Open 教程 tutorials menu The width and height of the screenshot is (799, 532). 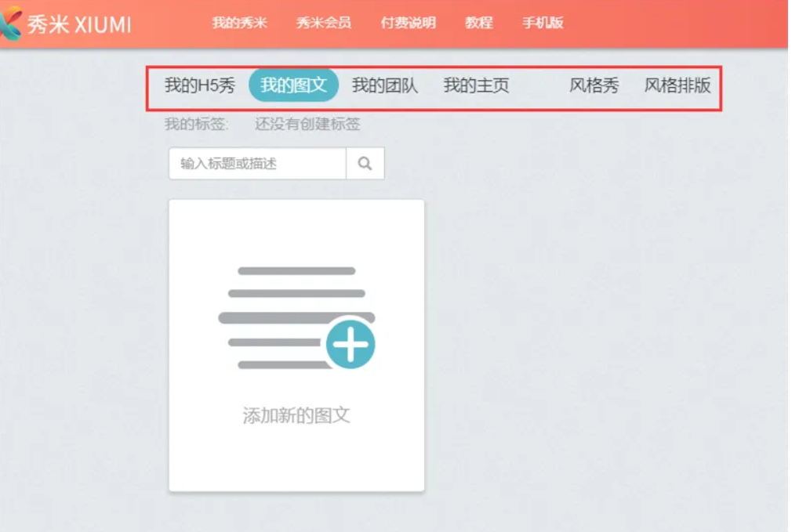click(x=479, y=23)
